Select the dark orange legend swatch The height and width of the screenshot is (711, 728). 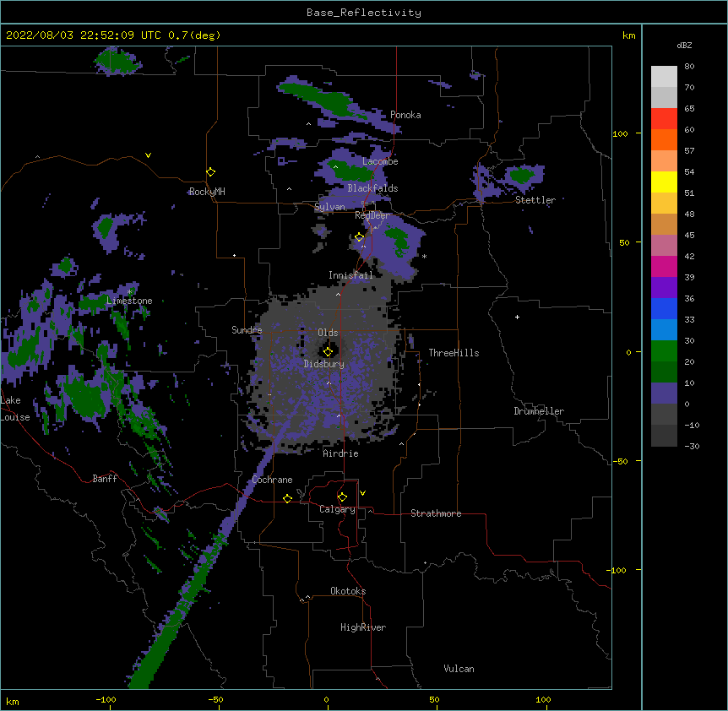click(x=664, y=139)
